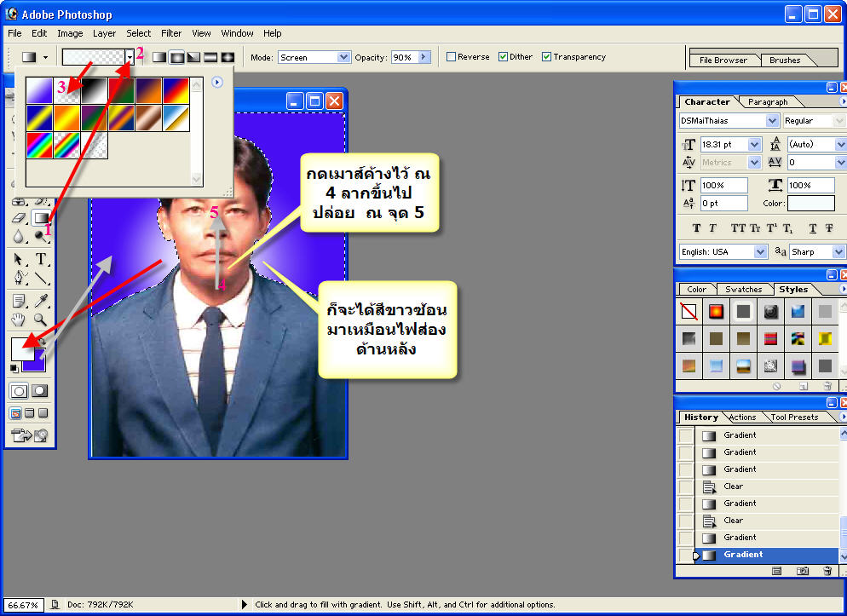Apply All Caps in Character panel
The image size is (847, 616).
coord(738,228)
